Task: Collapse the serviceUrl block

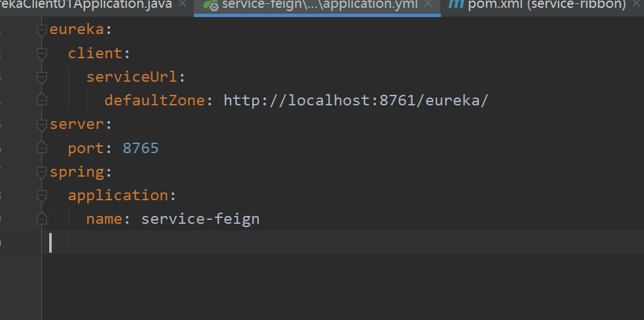Action: click(x=43, y=77)
